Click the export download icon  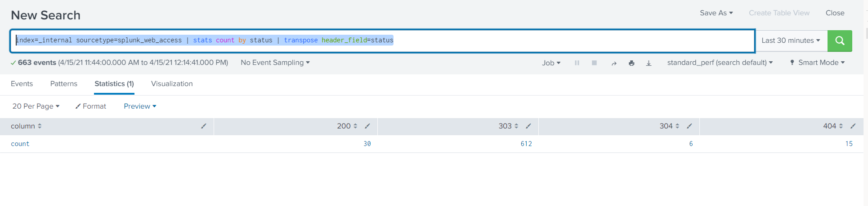[649, 63]
